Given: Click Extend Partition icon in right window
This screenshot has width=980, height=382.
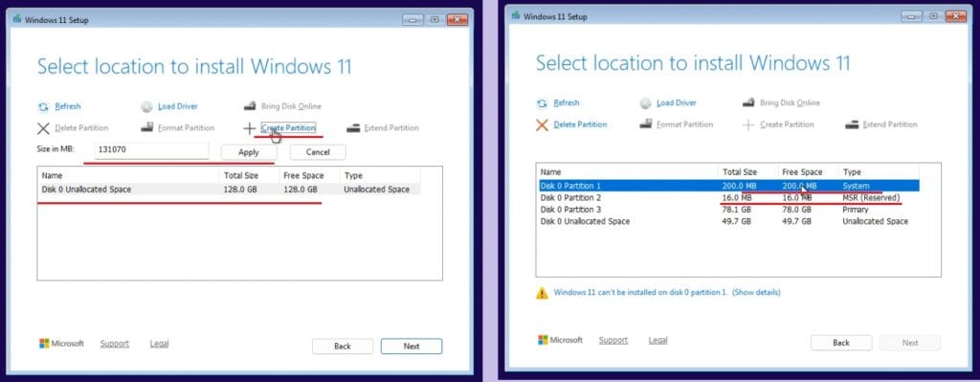Looking at the screenshot, I should [852, 124].
